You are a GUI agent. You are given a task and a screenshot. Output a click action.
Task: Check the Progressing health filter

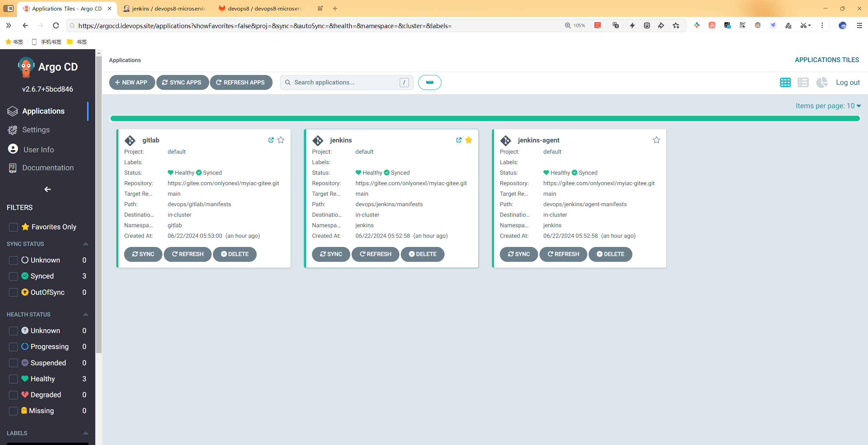coord(13,347)
